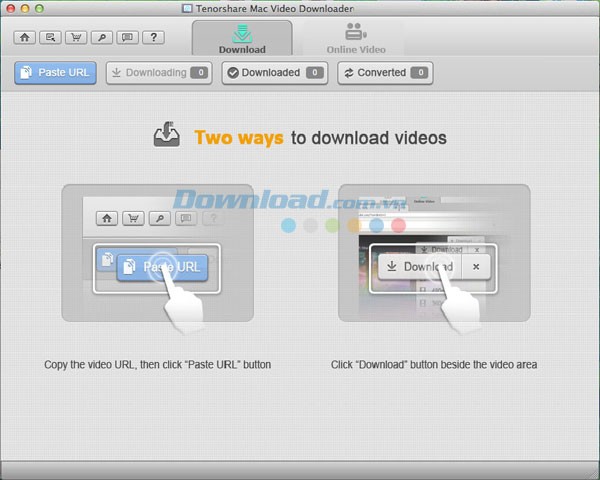This screenshot has height=480, width=600.
Task: Click the Downloading count badge
Action: (x=199, y=73)
